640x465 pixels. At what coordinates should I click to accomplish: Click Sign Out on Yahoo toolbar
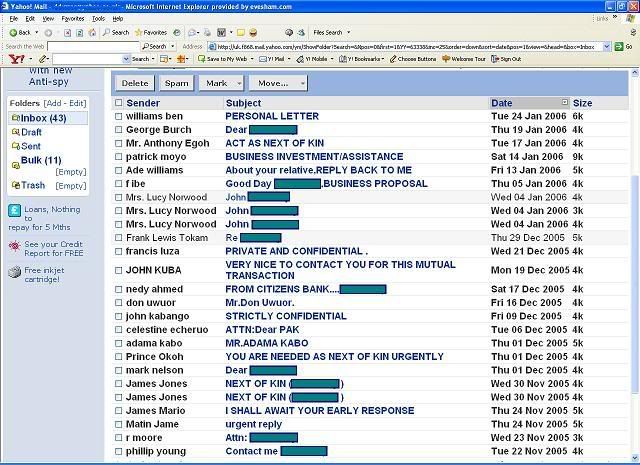coord(506,59)
